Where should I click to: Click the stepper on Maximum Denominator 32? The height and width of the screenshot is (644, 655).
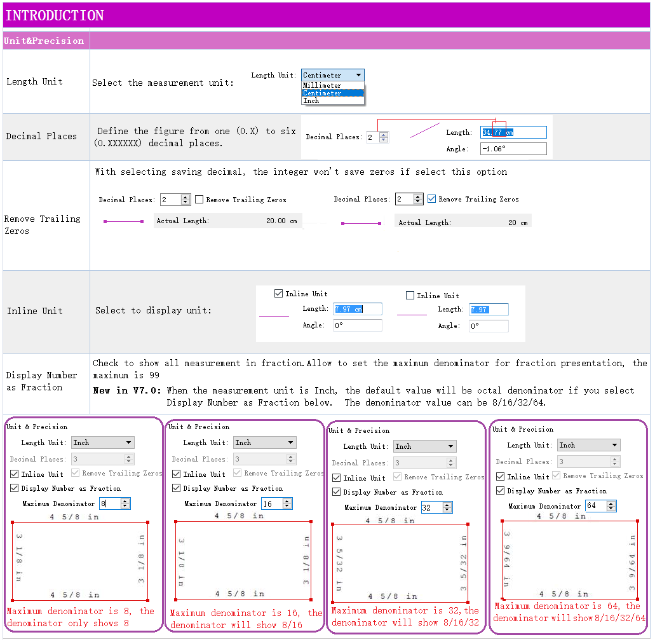pyautogui.click(x=447, y=507)
